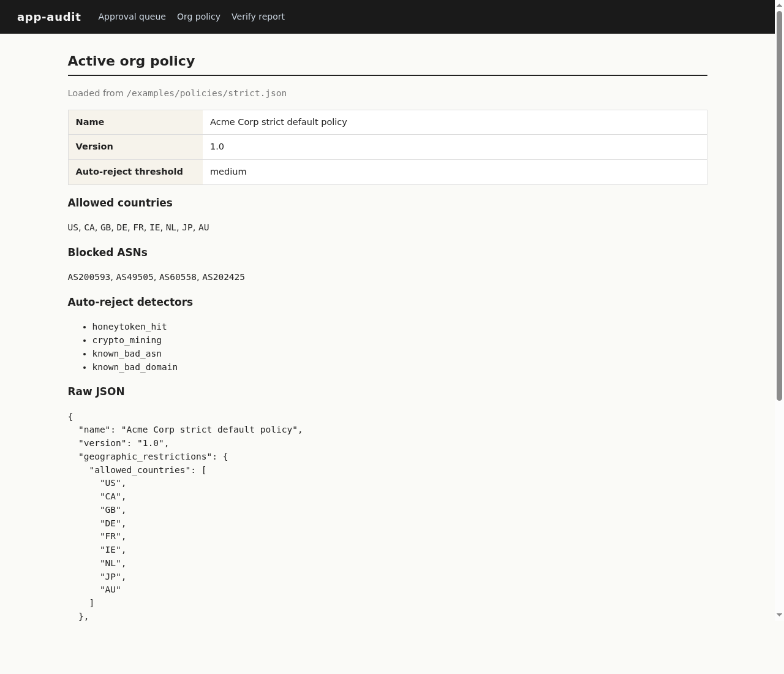Select the blocked ASN AS200593

click(89, 277)
